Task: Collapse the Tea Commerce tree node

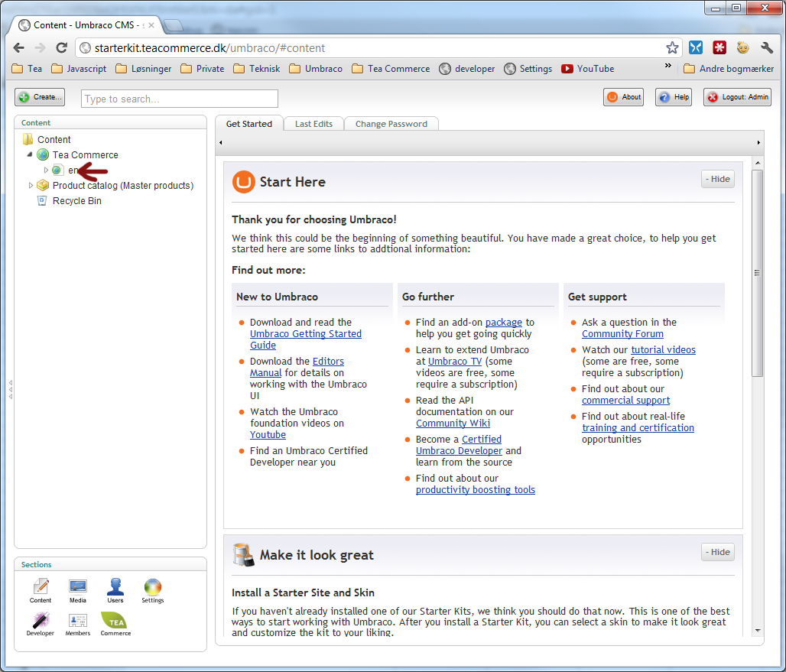Action: coord(30,155)
